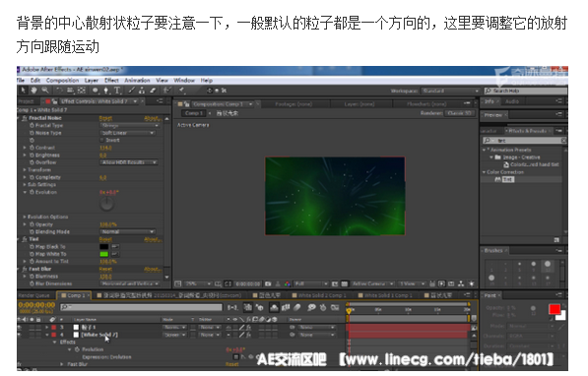Click the show channel RGB icon

point(288,284)
